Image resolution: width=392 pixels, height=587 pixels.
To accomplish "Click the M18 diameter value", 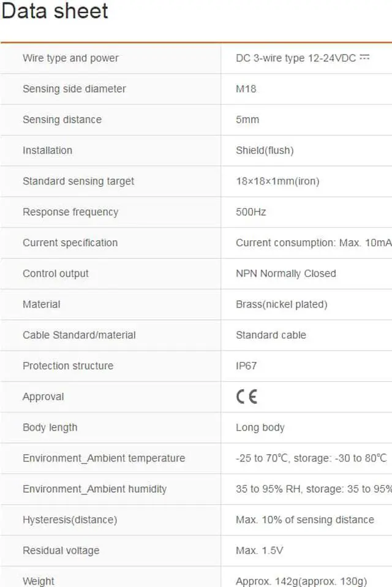I will [x=246, y=89].
